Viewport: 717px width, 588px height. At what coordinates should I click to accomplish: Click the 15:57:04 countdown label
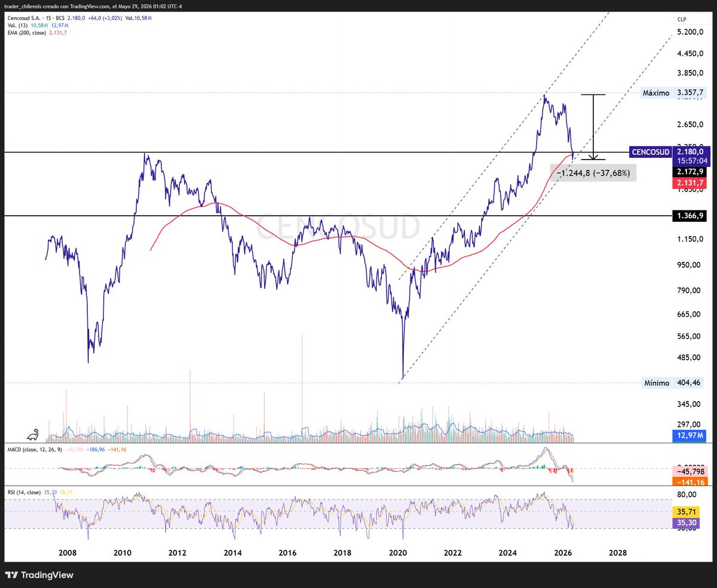(691, 161)
